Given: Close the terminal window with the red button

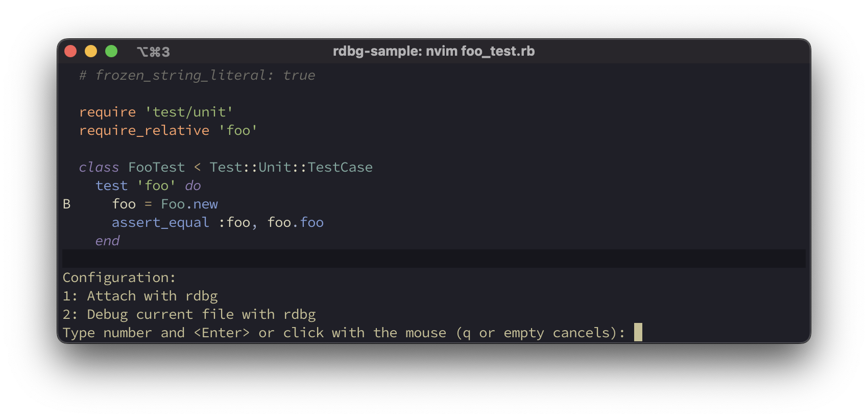Looking at the screenshot, I should (70, 51).
